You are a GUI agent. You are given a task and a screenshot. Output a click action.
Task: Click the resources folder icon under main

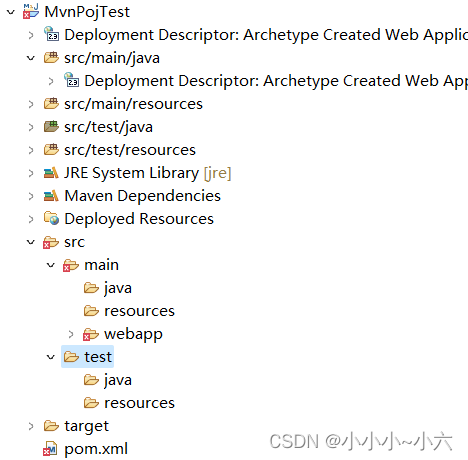(91, 311)
